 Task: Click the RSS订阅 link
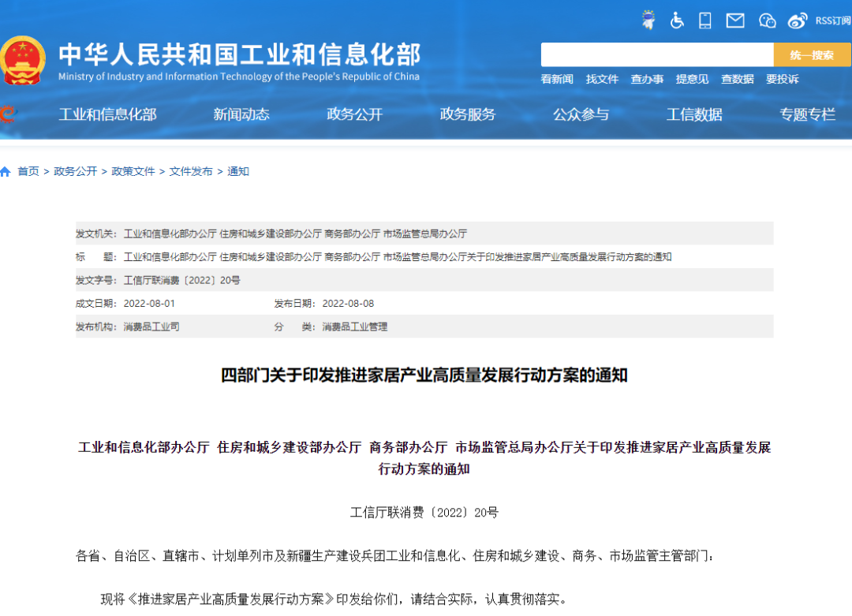[x=832, y=21]
